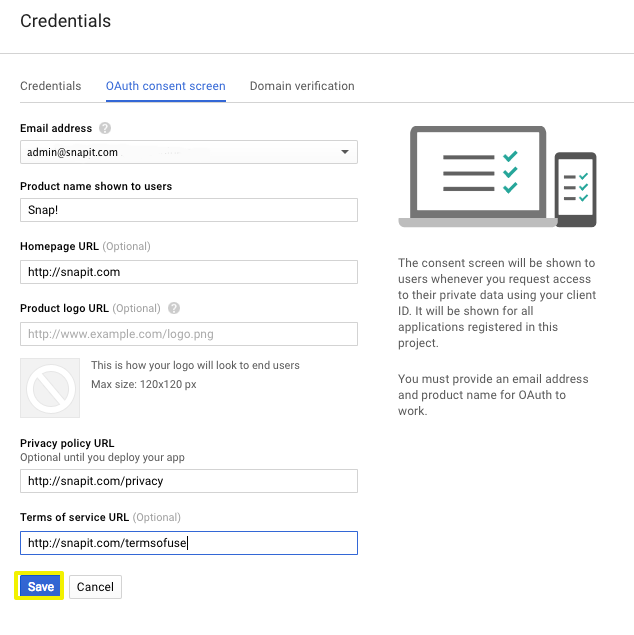
Task: Click the Terms of service URL field
Action: click(189, 543)
